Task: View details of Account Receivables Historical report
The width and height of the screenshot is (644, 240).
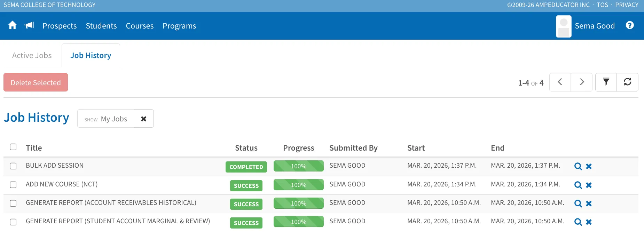Action: point(578,203)
